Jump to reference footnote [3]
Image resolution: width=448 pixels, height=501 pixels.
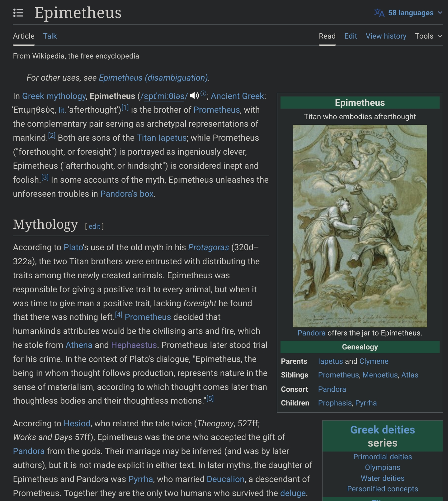coord(45,178)
